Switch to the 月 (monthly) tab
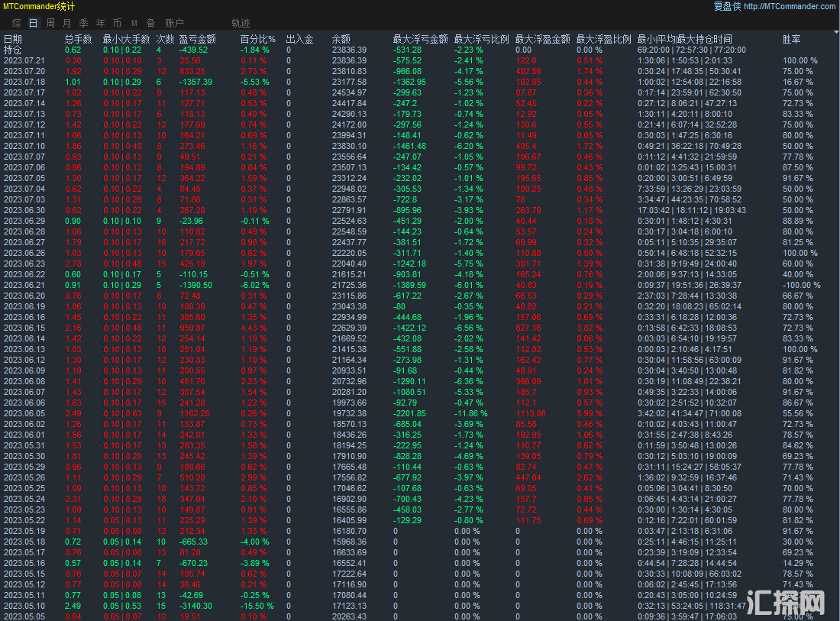 pyautogui.click(x=67, y=23)
